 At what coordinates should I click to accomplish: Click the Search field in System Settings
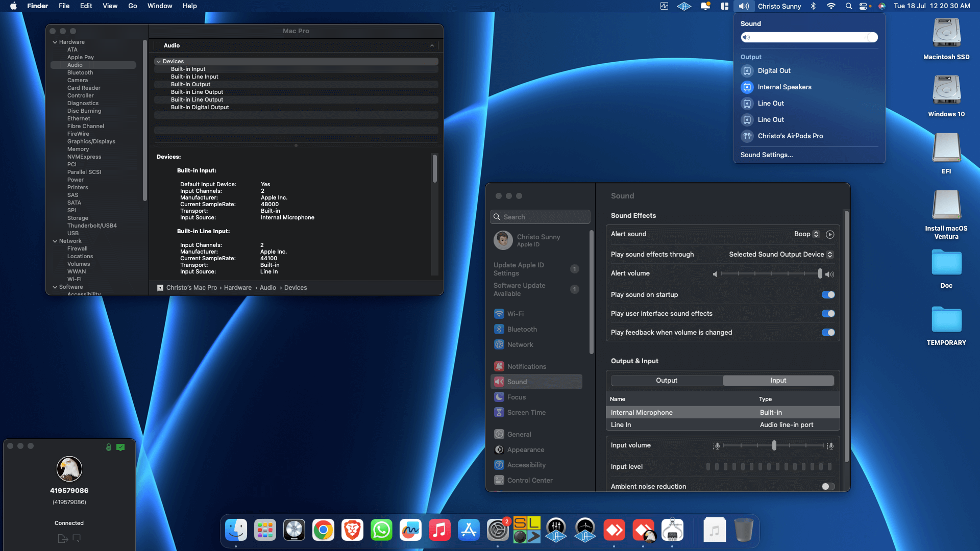[x=540, y=217]
